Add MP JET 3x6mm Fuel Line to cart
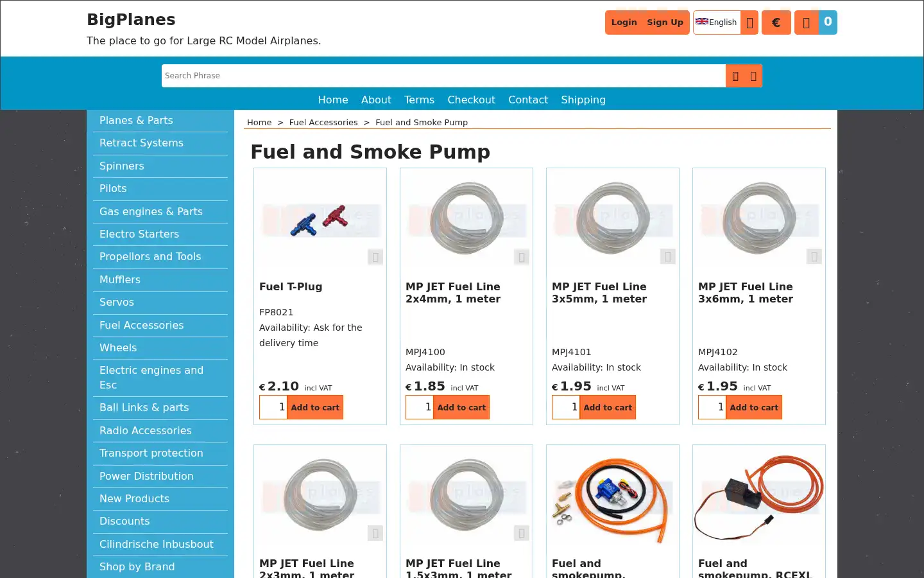The width and height of the screenshot is (924, 578). tap(754, 407)
